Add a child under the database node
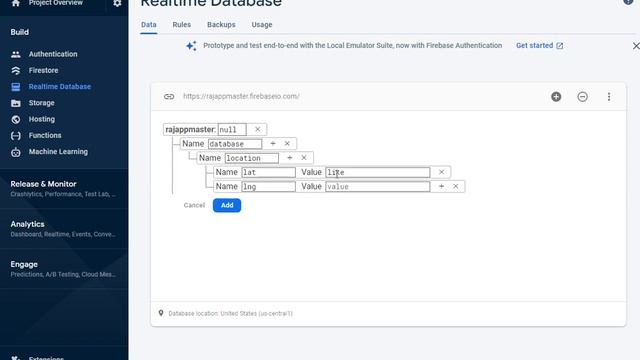Image resolution: width=640 pixels, height=360 pixels. [273, 144]
